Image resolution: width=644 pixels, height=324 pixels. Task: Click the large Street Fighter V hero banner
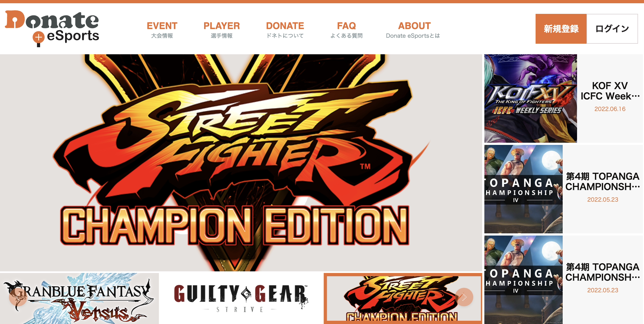pos(241,163)
